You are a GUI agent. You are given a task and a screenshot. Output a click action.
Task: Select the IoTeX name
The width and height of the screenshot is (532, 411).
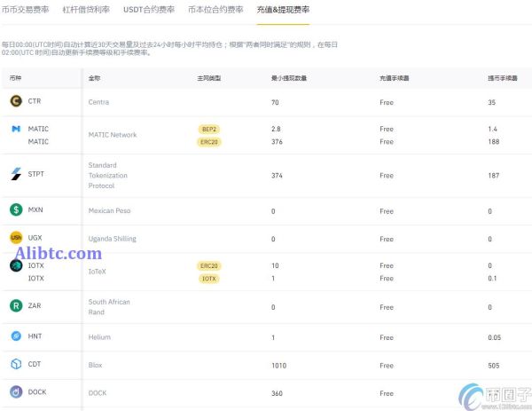pos(97,272)
